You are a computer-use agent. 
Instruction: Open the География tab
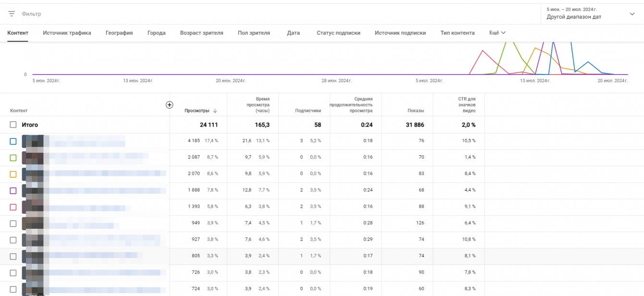[119, 33]
